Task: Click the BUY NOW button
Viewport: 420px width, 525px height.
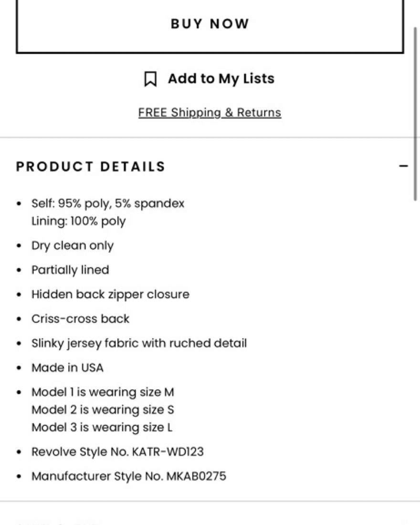Action: 210,26
